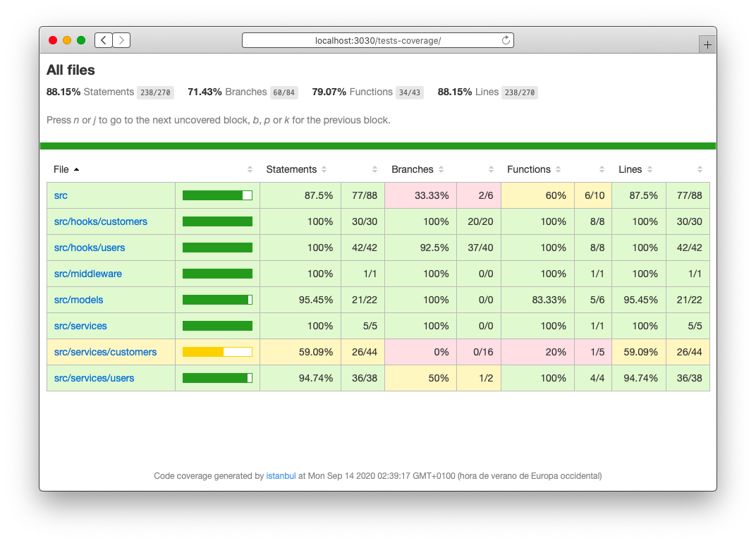
Task: Go forward with the browser forward arrow
Action: coord(121,40)
